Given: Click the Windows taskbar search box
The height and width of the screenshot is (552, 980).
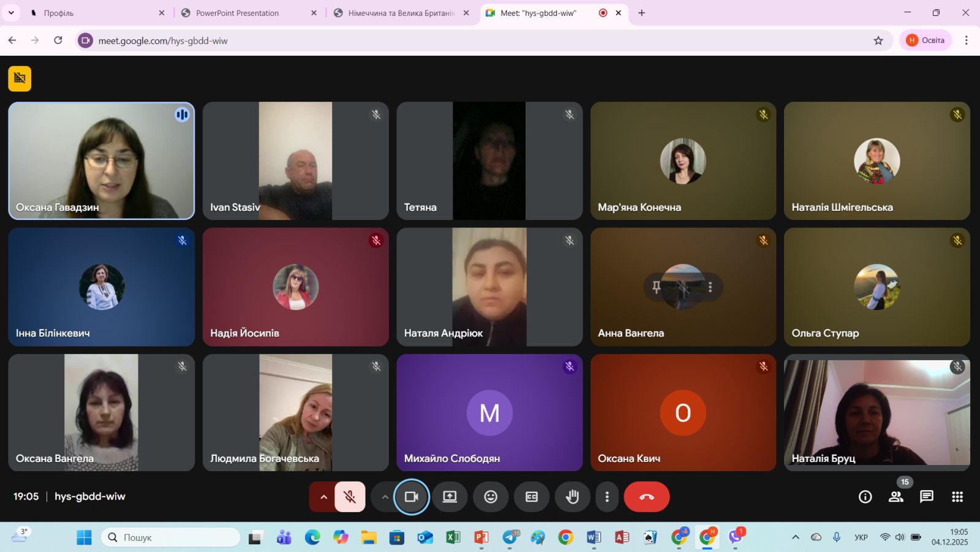Looking at the screenshot, I should [x=171, y=537].
